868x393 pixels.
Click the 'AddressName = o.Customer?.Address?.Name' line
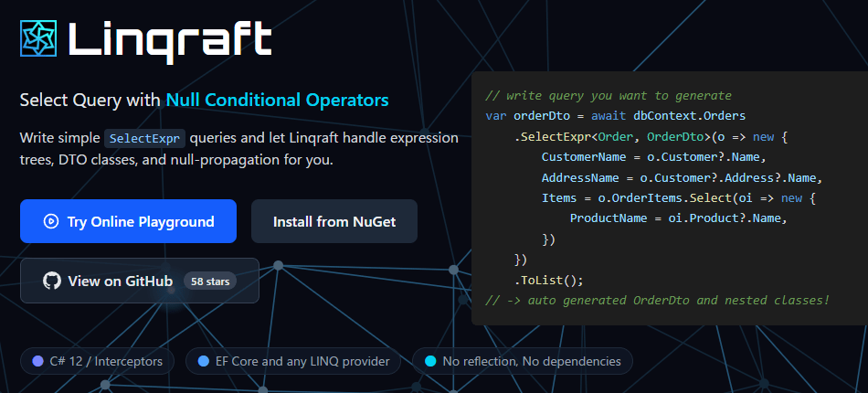[683, 177]
